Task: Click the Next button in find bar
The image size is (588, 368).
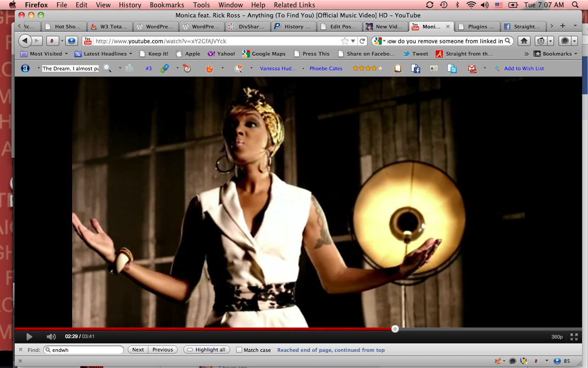Action: (x=138, y=350)
